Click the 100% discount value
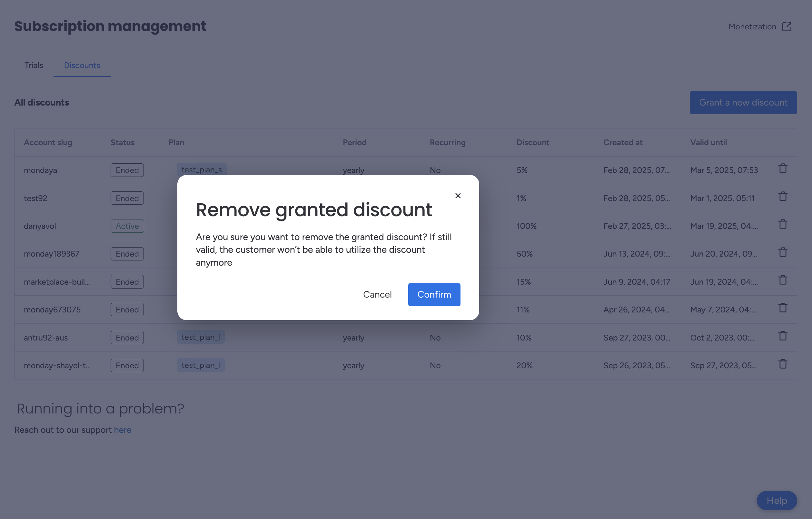This screenshot has width=812, height=519. 526,226
